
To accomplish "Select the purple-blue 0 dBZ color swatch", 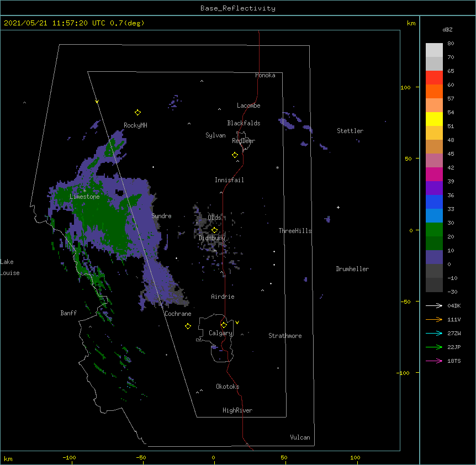I will point(434,257).
